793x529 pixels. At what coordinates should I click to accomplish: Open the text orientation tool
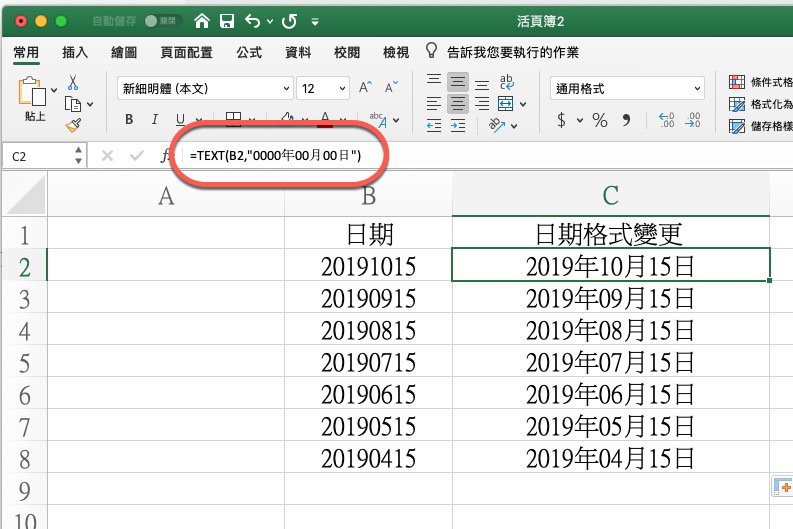[x=497, y=124]
